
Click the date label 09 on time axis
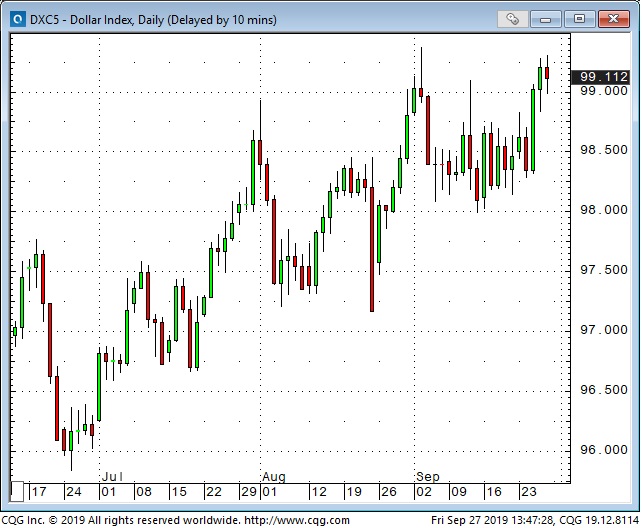tap(459, 492)
